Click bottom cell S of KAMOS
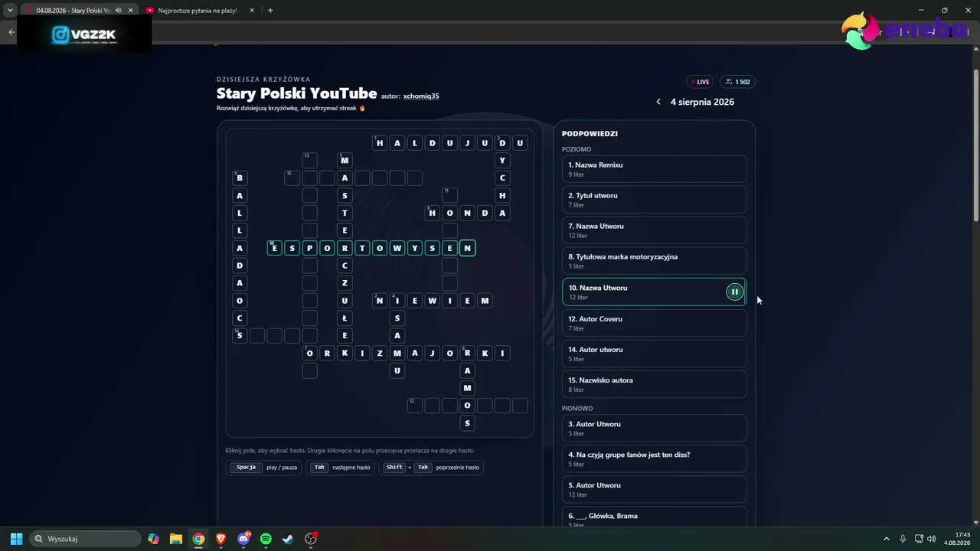 (467, 423)
